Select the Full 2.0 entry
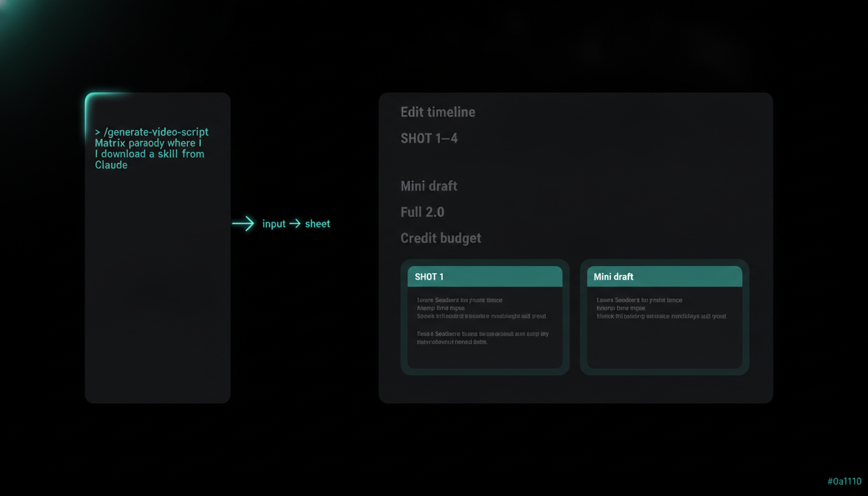Image resolution: width=868 pixels, height=496 pixels. pos(422,212)
